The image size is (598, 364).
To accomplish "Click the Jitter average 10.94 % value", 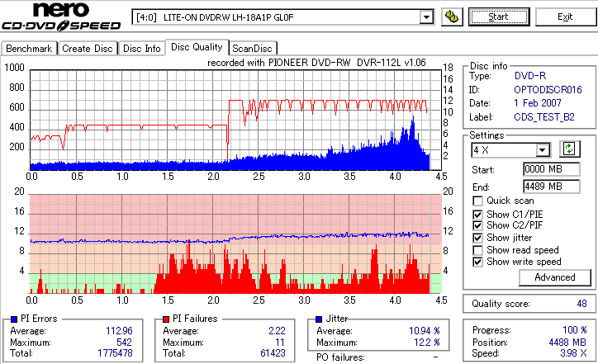I will tap(425, 331).
